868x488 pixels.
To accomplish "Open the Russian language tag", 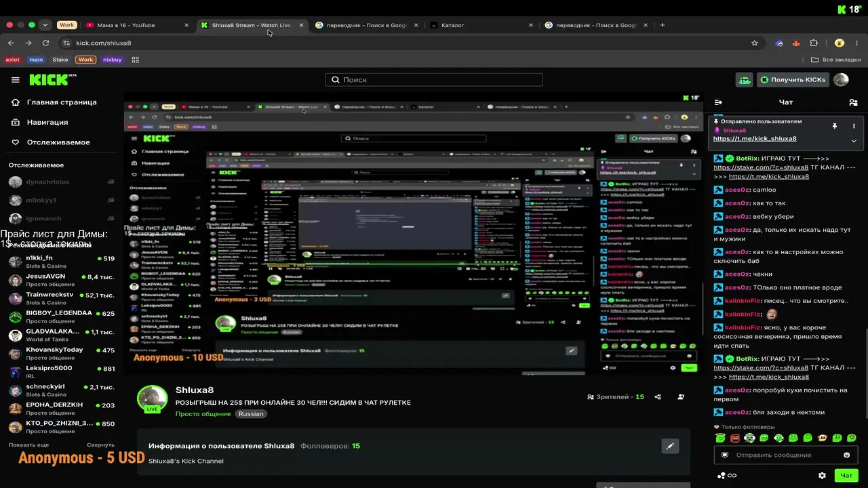I will pos(251,414).
